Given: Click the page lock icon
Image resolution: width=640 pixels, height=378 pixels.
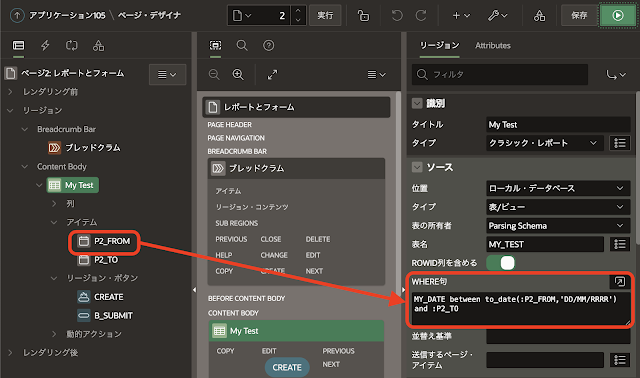Looking at the screenshot, I should pos(363,16).
